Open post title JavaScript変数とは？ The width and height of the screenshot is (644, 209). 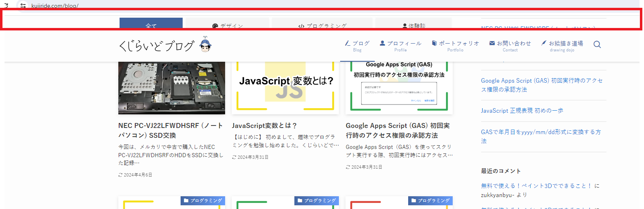pyautogui.click(x=265, y=125)
